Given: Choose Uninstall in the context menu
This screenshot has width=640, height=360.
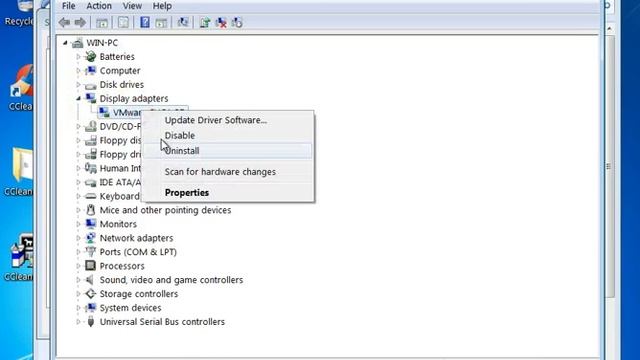Looking at the screenshot, I should click(x=228, y=151).
